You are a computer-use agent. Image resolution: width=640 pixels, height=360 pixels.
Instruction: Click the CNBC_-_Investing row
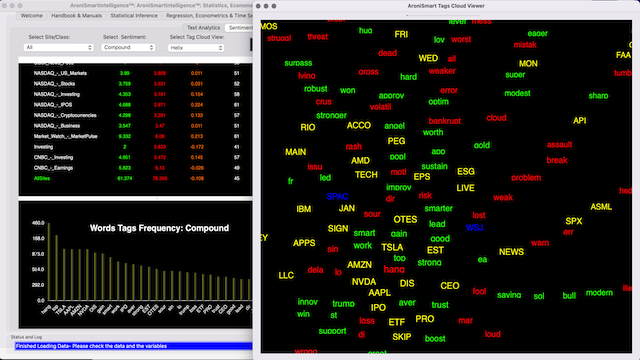click(x=136, y=158)
